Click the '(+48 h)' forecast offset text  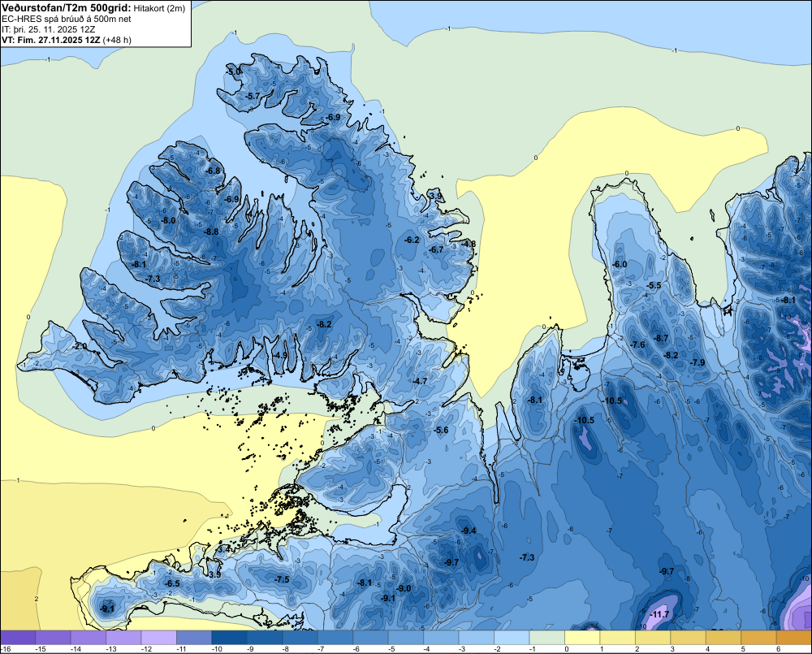117,40
